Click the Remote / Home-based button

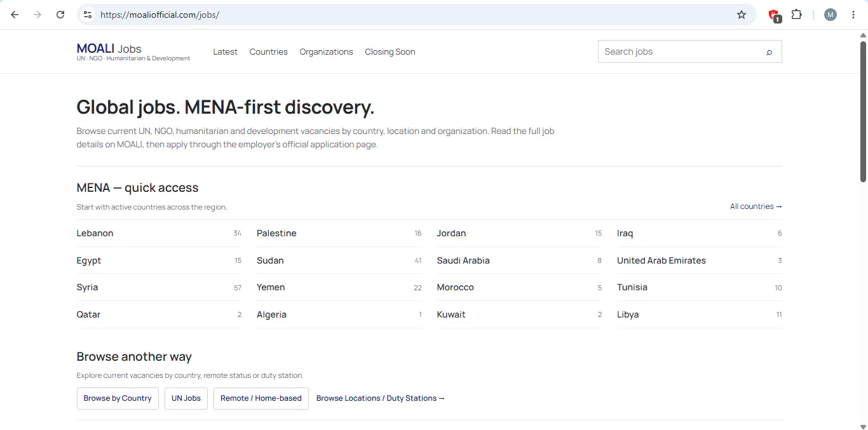[x=261, y=398]
